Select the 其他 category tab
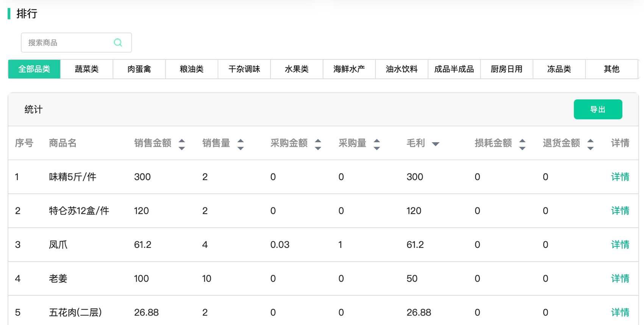 [x=611, y=69]
